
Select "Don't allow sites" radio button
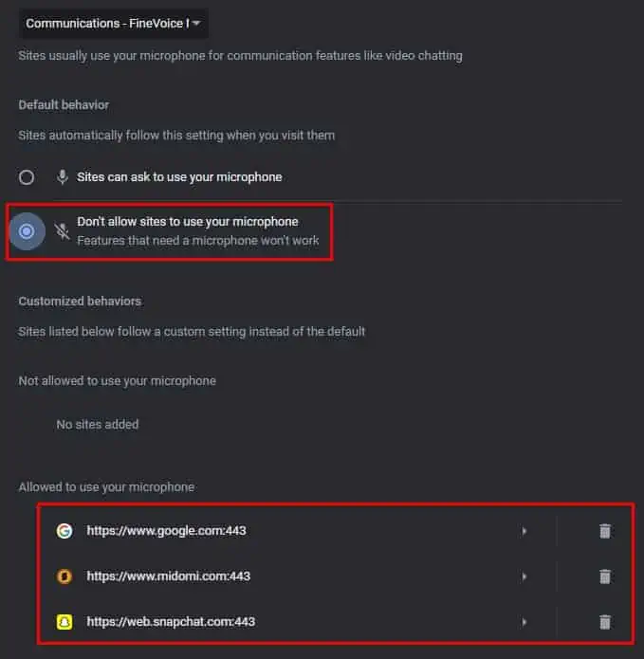27,230
